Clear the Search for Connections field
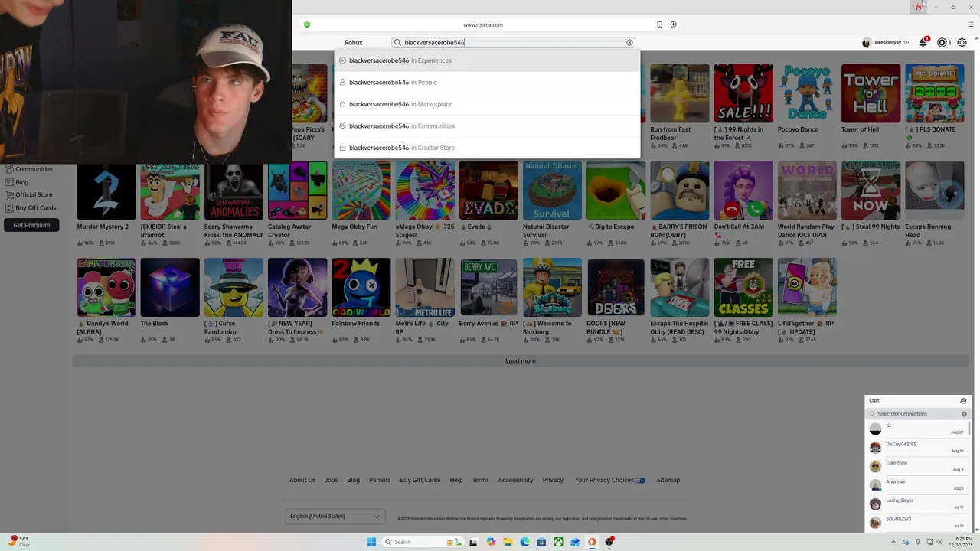Screen dimensions: 980x551 pos(964,414)
